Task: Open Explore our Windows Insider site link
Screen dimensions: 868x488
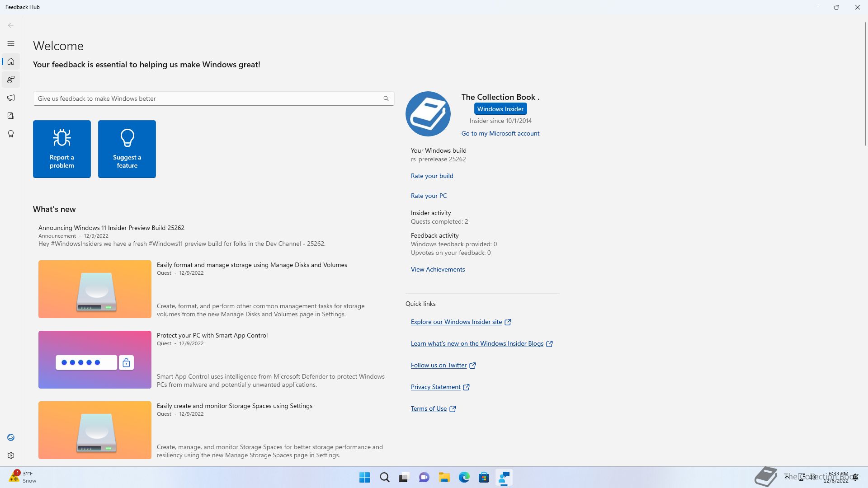Action: click(x=456, y=322)
